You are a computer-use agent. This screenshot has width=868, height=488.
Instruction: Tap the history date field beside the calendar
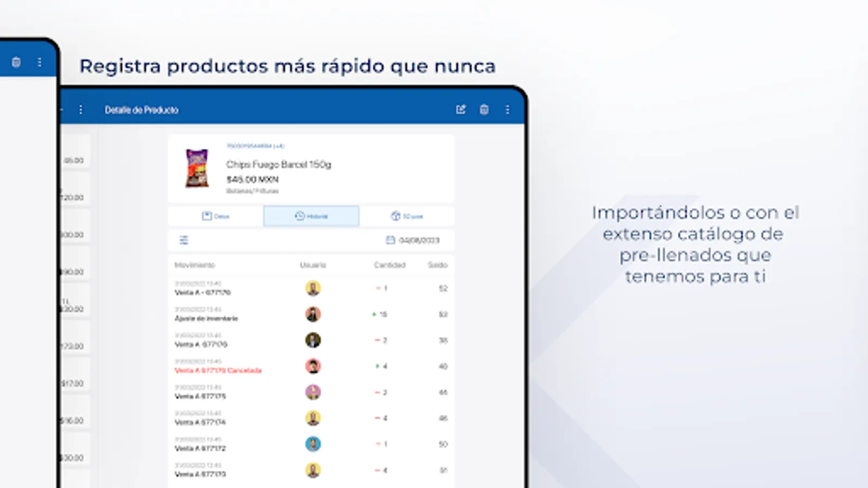pyautogui.click(x=419, y=240)
